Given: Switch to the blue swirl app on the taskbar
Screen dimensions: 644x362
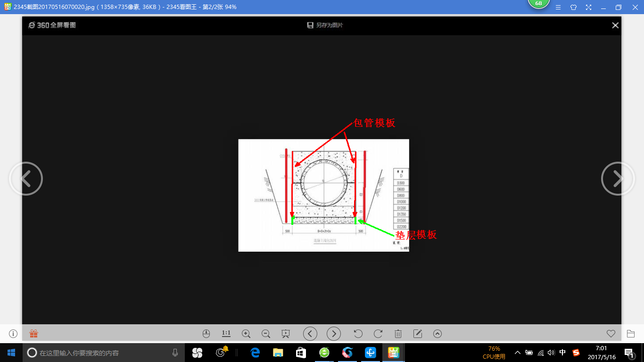Looking at the screenshot, I should coord(347,353).
